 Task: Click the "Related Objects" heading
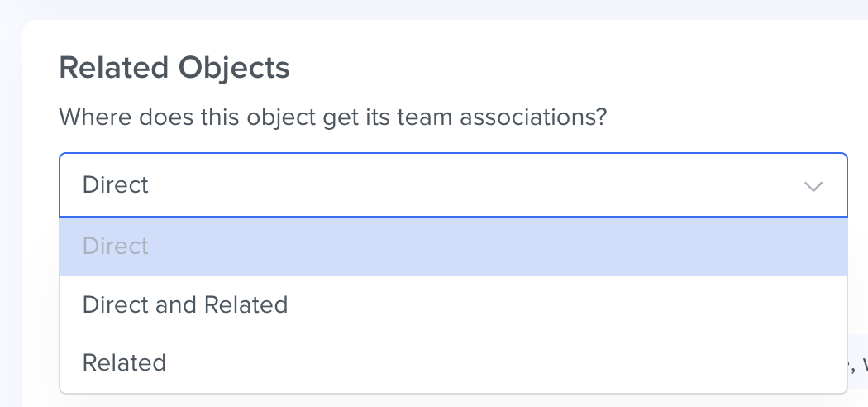(x=174, y=68)
